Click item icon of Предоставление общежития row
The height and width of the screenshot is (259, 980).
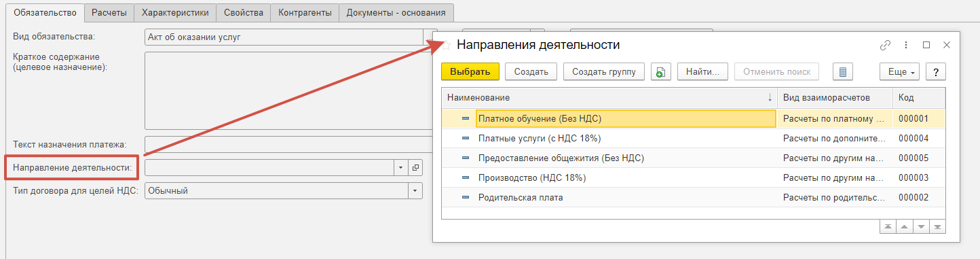(466, 158)
